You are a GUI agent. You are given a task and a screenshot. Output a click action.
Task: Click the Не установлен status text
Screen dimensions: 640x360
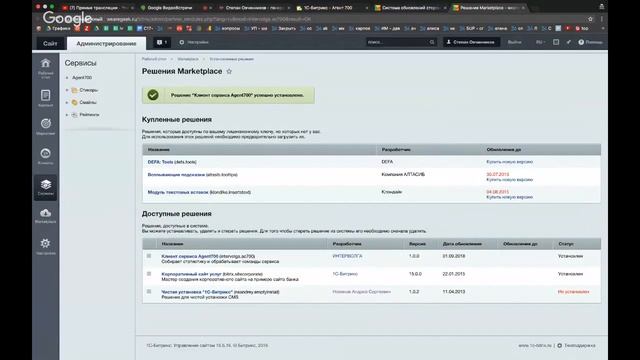tap(573, 292)
